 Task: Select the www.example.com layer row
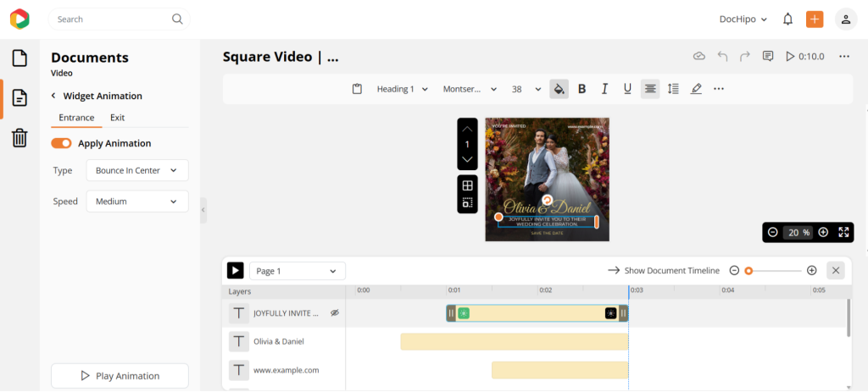[x=284, y=371]
